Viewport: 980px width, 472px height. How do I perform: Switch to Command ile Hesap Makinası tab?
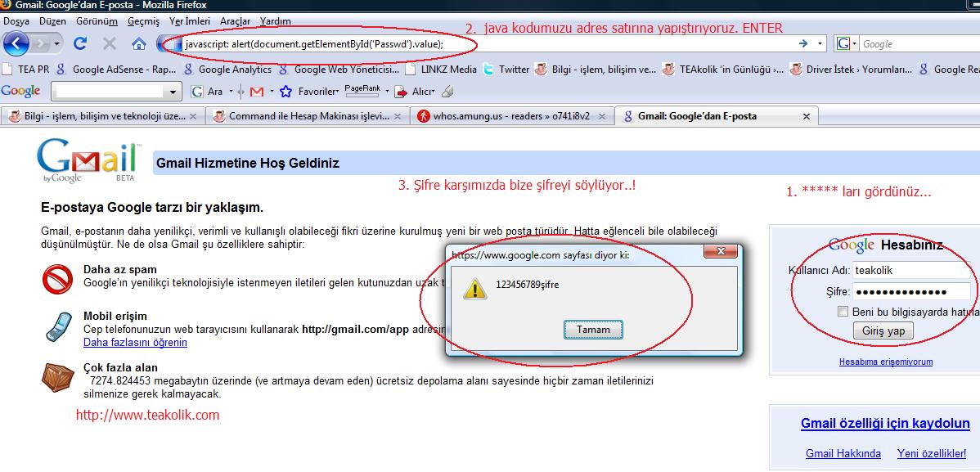pyautogui.click(x=307, y=116)
